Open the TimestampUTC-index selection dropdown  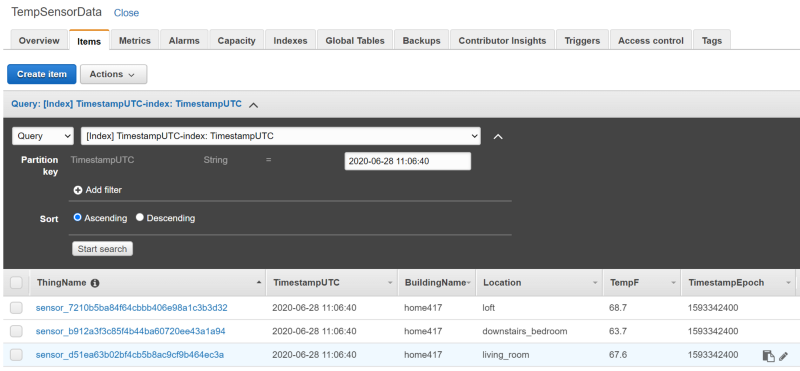[x=281, y=136]
